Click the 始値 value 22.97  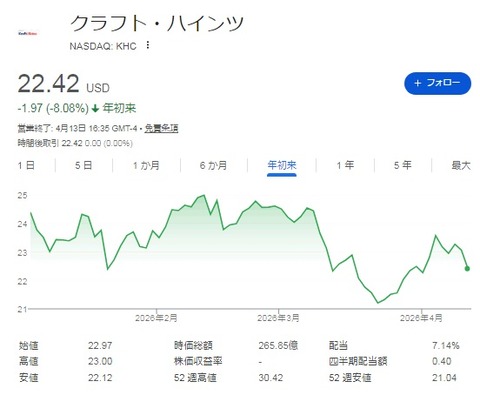[100, 346]
